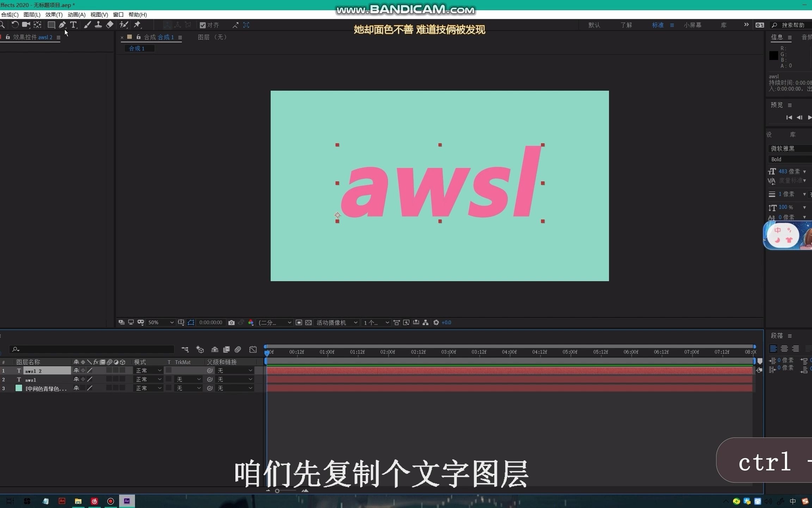The image size is (812, 508).
Task: Take a snapshot of the composition
Action: tap(231, 322)
